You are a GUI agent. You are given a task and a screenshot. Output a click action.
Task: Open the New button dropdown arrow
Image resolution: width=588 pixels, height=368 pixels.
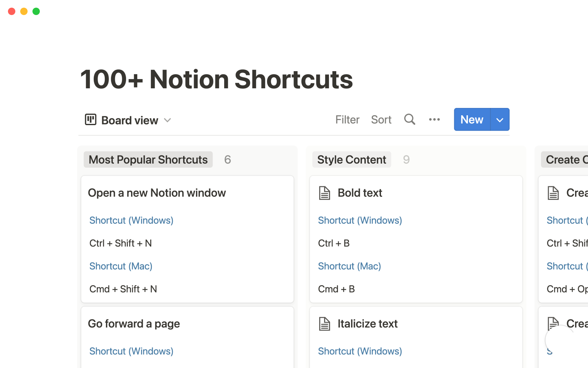coord(500,120)
